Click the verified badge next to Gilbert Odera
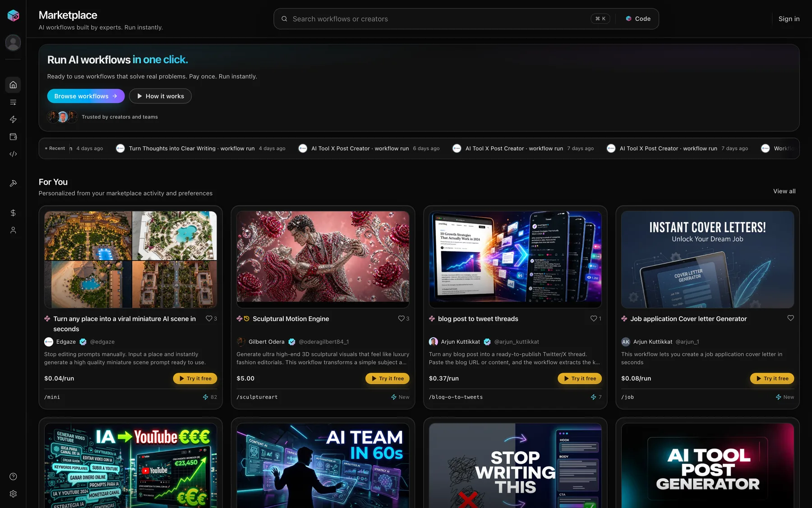The image size is (812, 508). (x=292, y=342)
